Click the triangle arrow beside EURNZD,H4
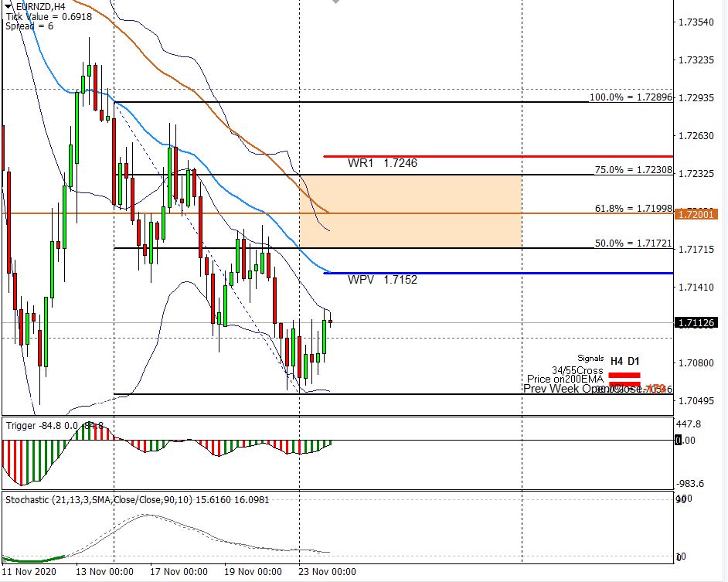Viewport: 728px width, 582px height. [x=9, y=6]
